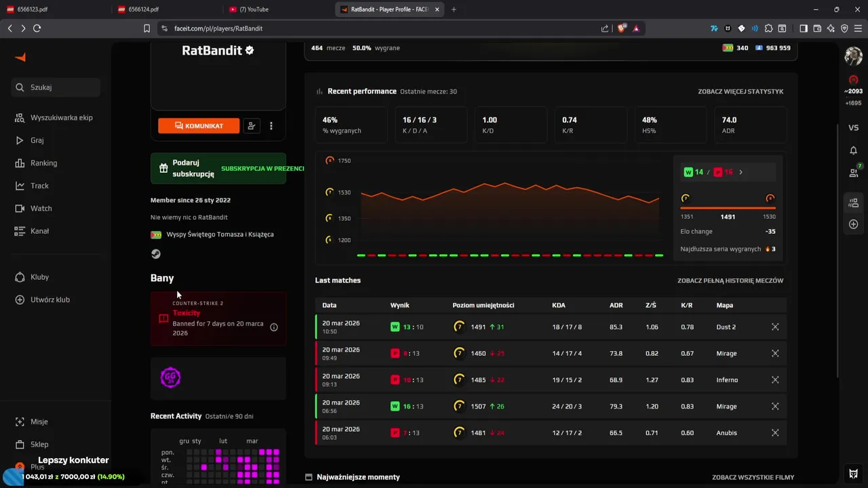Go to Watch section
The width and height of the screenshot is (868, 488).
click(x=33, y=209)
